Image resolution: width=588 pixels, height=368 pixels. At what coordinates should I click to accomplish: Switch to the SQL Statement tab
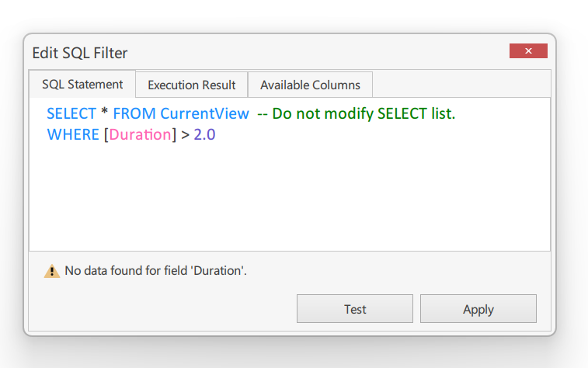click(82, 85)
